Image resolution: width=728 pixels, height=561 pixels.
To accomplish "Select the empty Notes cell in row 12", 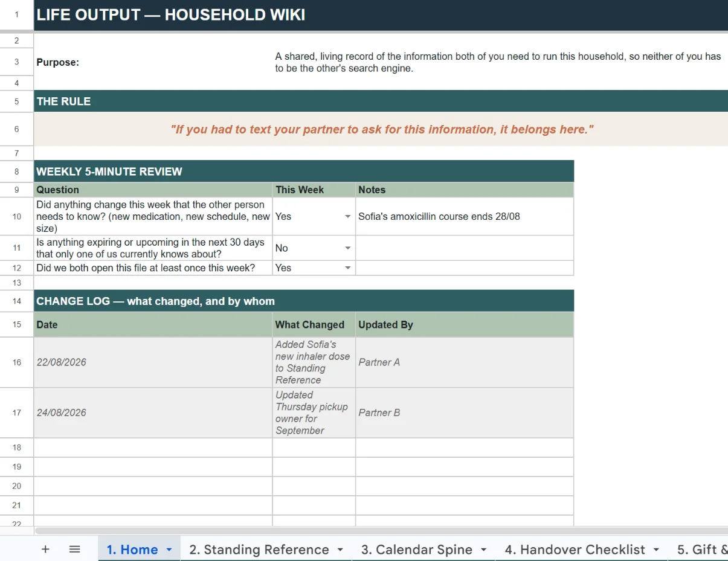I will coord(465,268).
